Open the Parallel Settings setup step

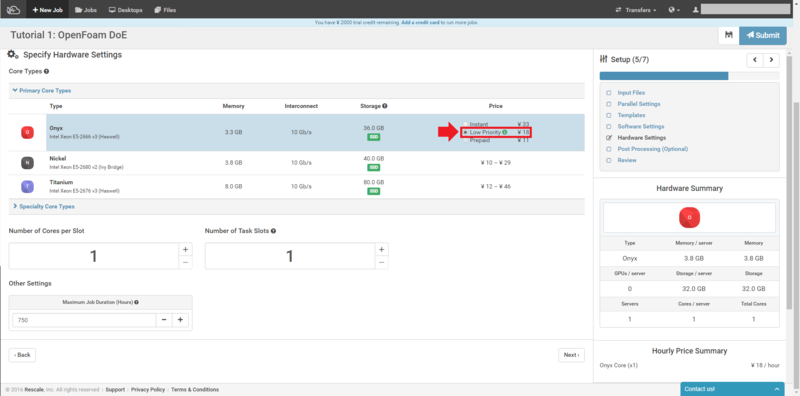[639, 104]
